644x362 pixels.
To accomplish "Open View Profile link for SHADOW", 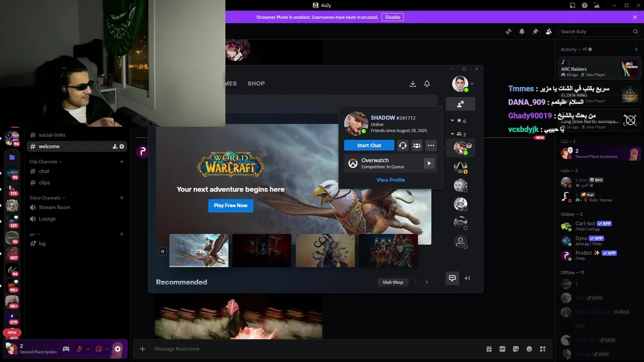I will [390, 179].
